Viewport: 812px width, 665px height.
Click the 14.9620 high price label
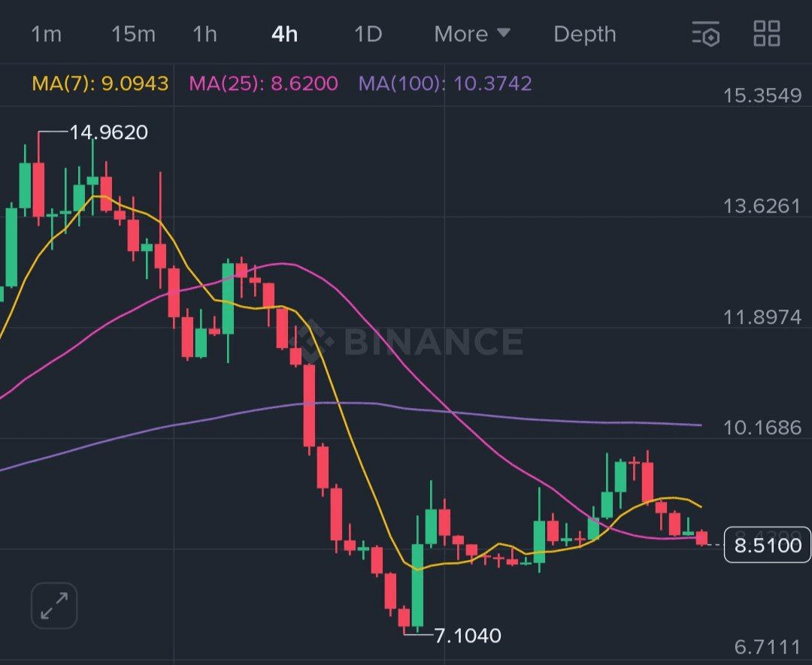(109, 132)
